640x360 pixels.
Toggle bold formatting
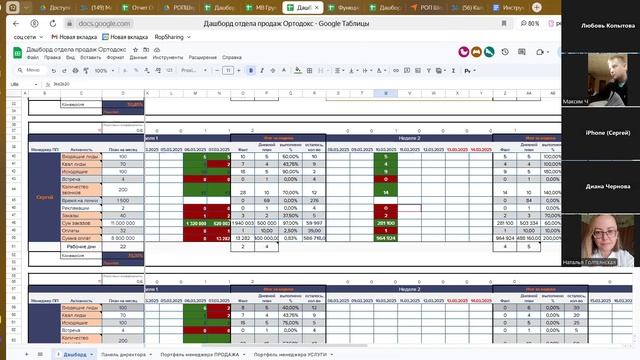coord(251,71)
